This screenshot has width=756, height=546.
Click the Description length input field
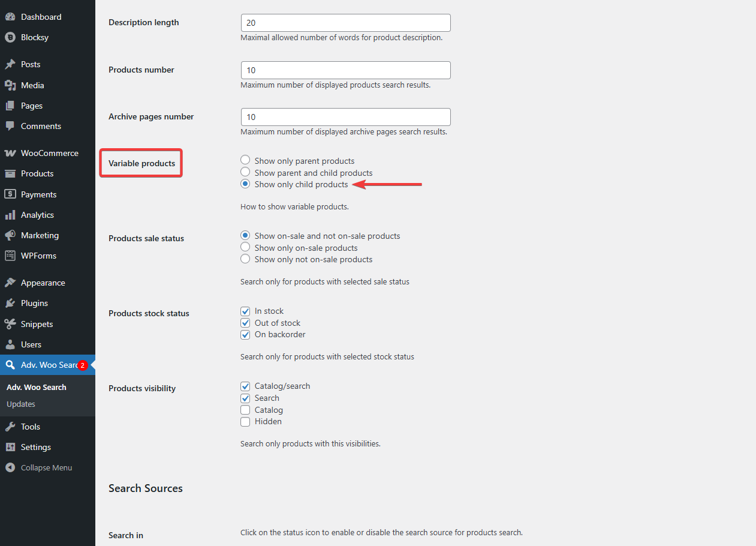[x=345, y=23]
